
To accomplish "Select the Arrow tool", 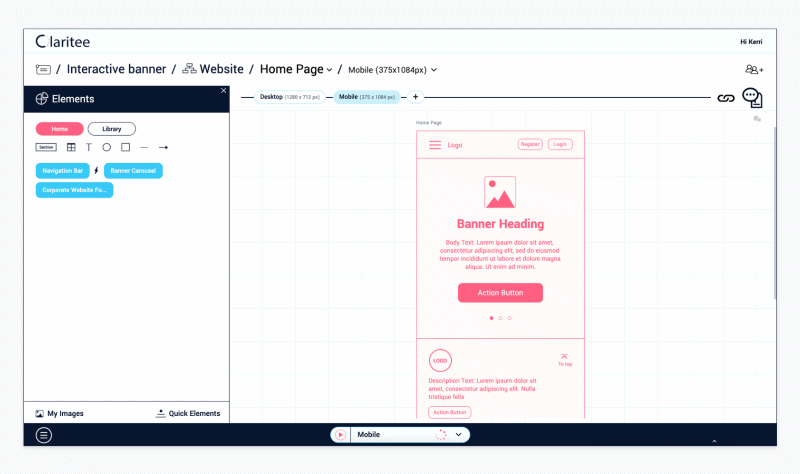I will click(x=163, y=147).
